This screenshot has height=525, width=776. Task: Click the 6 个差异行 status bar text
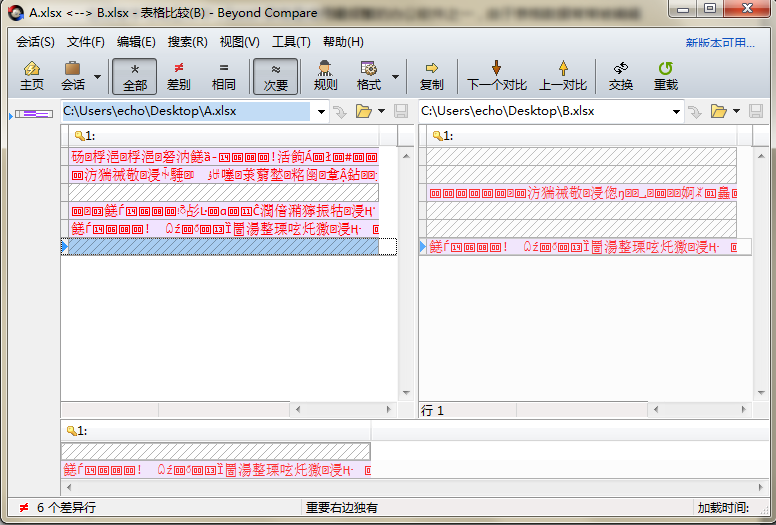(x=66, y=508)
